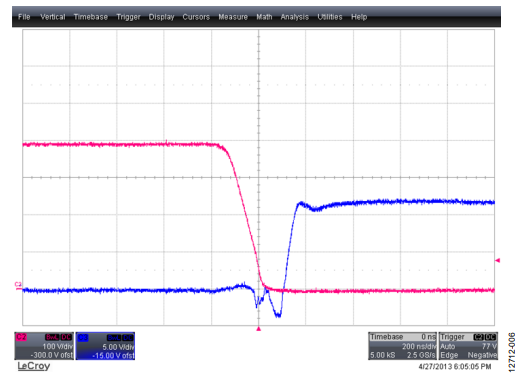Click the LeCroy logo link
The width and height of the screenshot is (522, 376).
34,366
